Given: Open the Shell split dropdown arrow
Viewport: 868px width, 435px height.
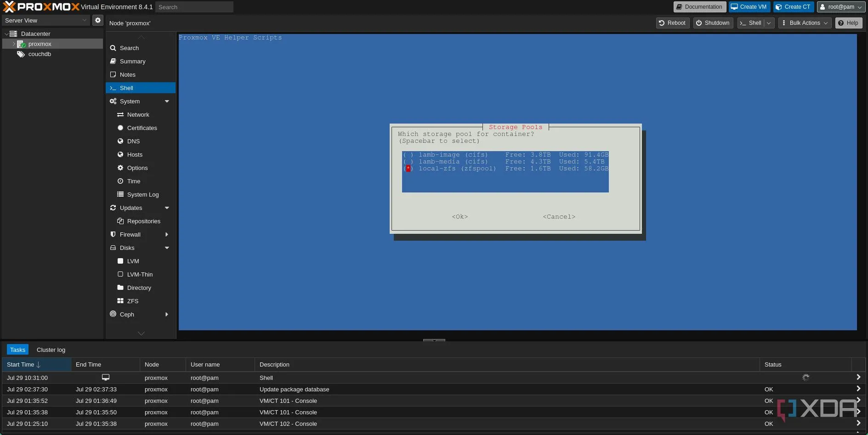Looking at the screenshot, I should (x=769, y=23).
